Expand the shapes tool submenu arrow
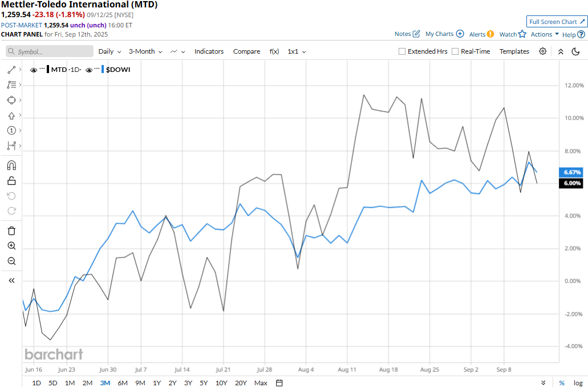Screen dimensions: 588x387 [x=21, y=100]
